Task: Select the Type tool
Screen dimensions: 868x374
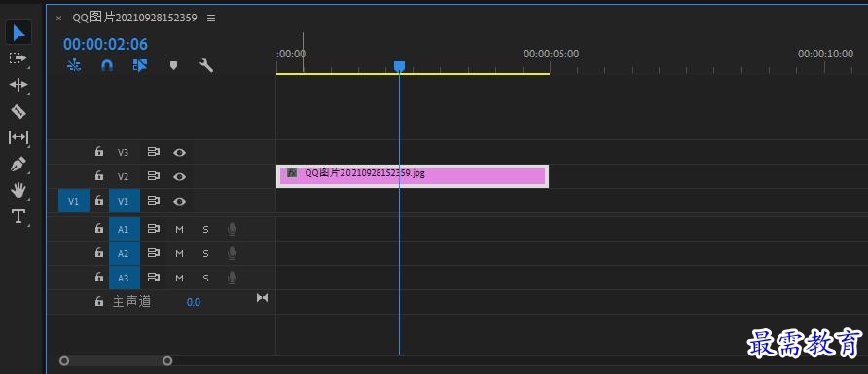Action: click(18, 216)
